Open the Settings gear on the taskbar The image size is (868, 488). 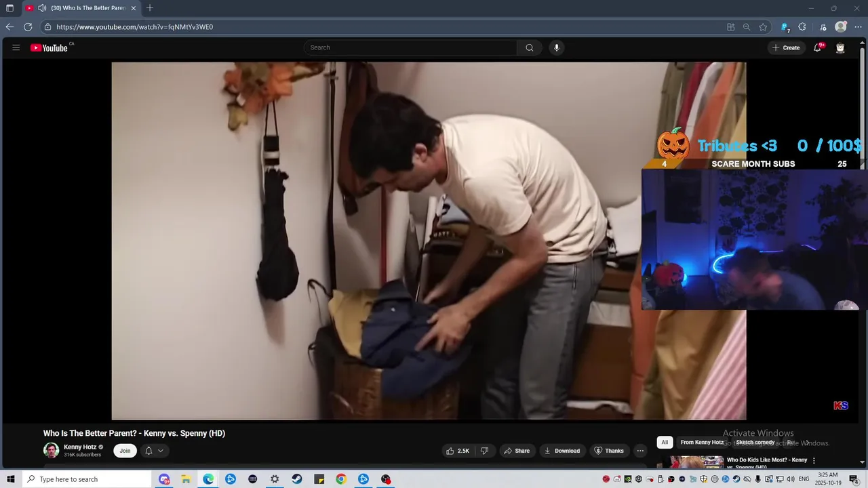point(275,479)
